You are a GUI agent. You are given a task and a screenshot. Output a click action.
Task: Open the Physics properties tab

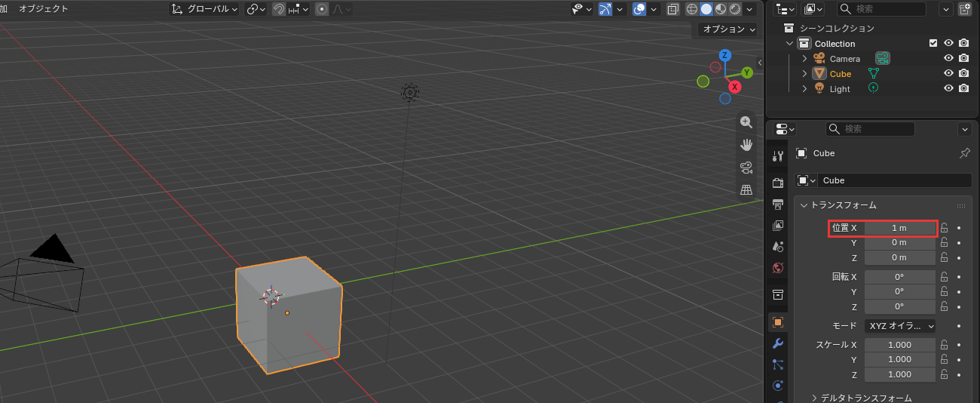778,386
